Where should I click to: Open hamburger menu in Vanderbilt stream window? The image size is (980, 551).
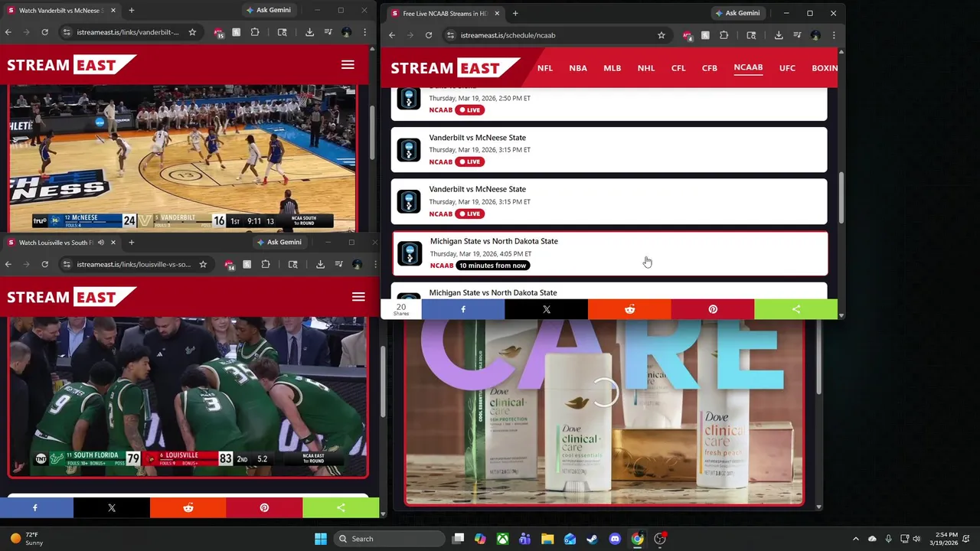click(348, 65)
